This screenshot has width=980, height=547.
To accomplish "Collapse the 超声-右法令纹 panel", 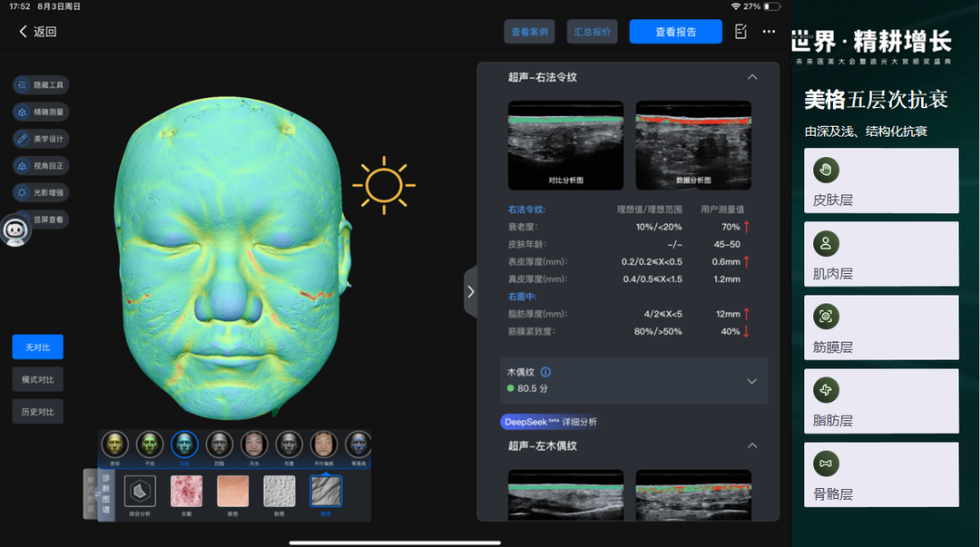I will point(751,78).
